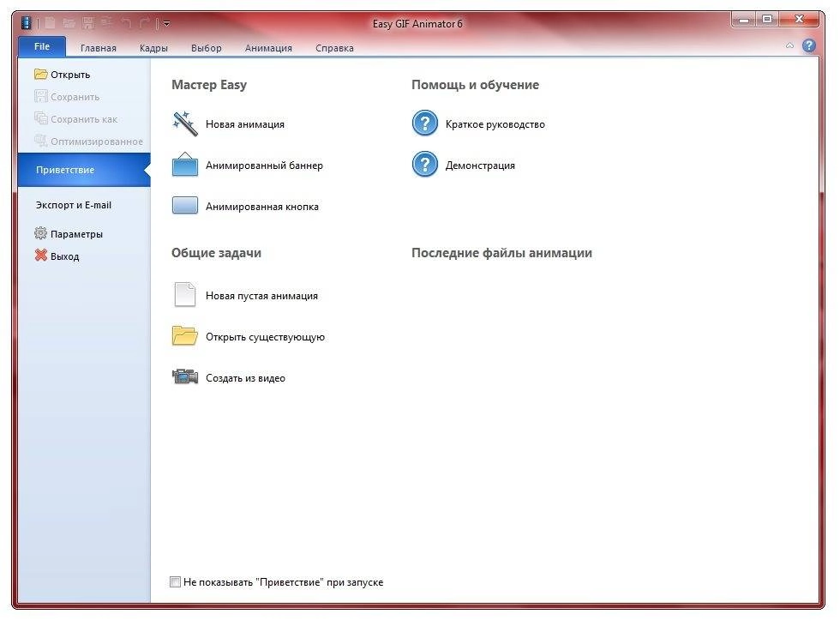The height and width of the screenshot is (626, 840).
Task: Switch to the Анимация ribbon tab
Action: click(x=268, y=48)
